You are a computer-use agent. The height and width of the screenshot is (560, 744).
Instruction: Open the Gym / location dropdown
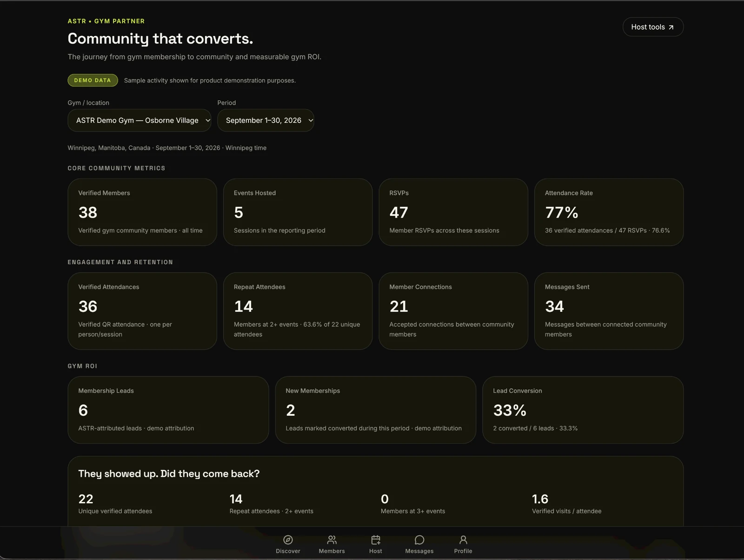point(139,120)
